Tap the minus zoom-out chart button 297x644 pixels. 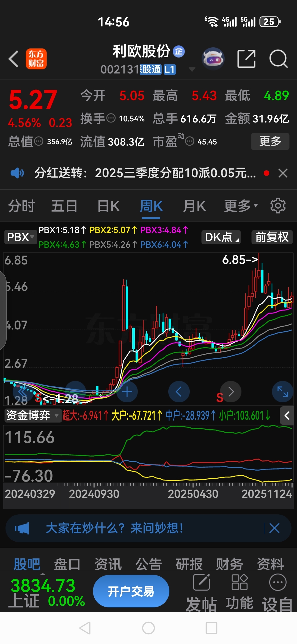[75, 392]
